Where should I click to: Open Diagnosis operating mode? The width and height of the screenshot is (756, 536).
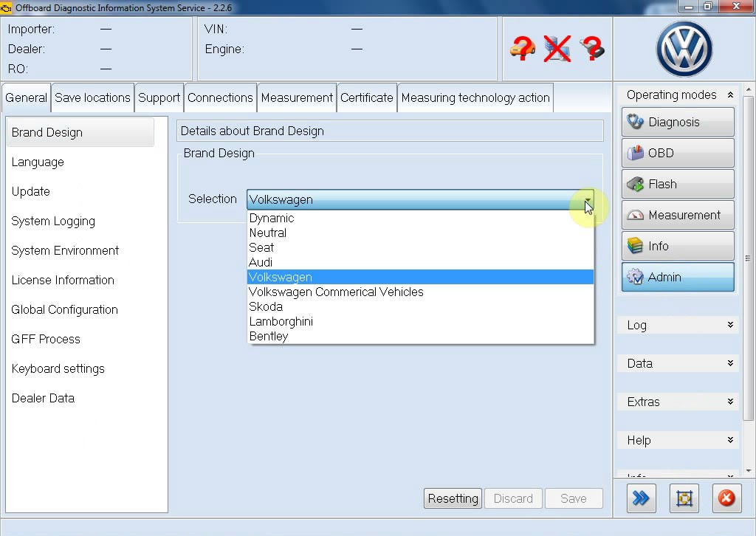pyautogui.click(x=678, y=122)
